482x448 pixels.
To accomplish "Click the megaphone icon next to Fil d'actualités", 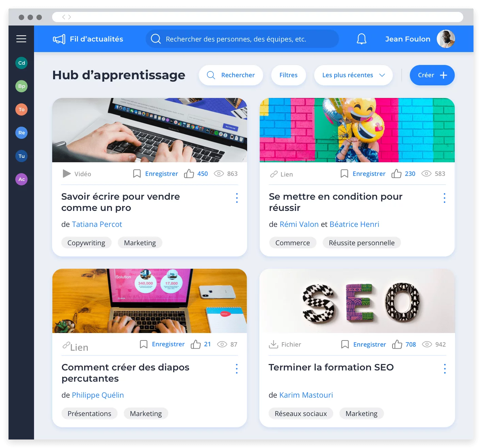I will point(59,39).
